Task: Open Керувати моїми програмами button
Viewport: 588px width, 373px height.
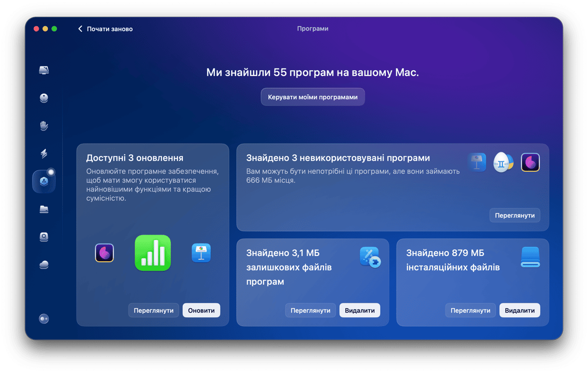Action: tap(313, 97)
